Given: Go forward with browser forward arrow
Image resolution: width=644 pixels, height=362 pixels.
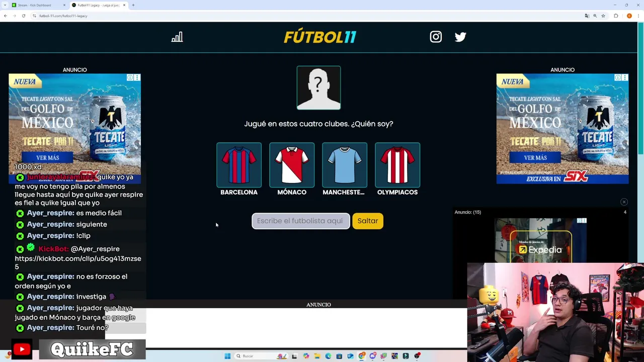Looking at the screenshot, I should point(14,16).
